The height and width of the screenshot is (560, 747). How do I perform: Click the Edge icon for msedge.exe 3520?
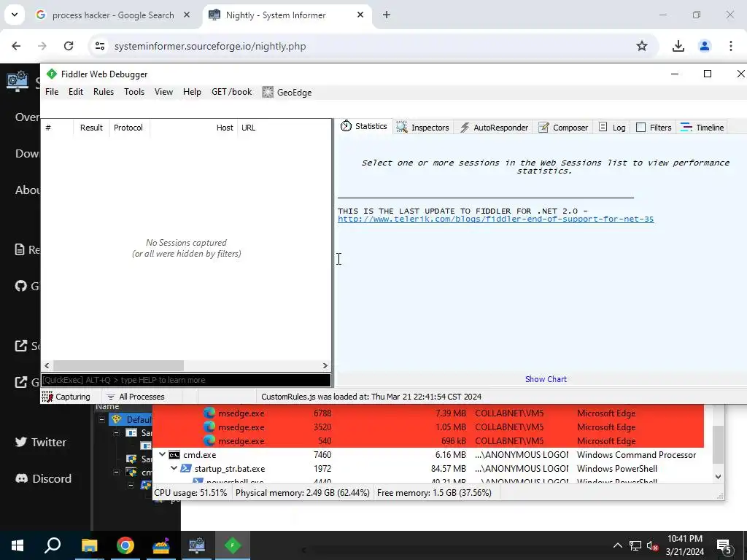(209, 427)
